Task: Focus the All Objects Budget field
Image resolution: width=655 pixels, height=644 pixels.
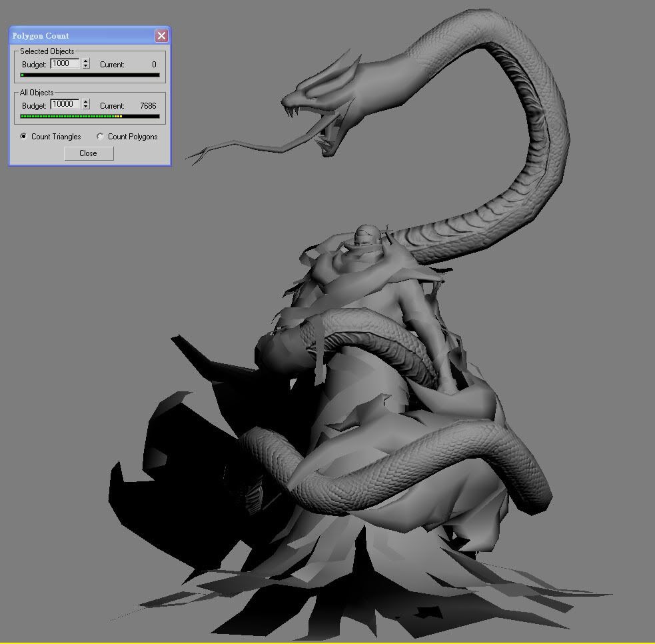Action: [x=65, y=105]
